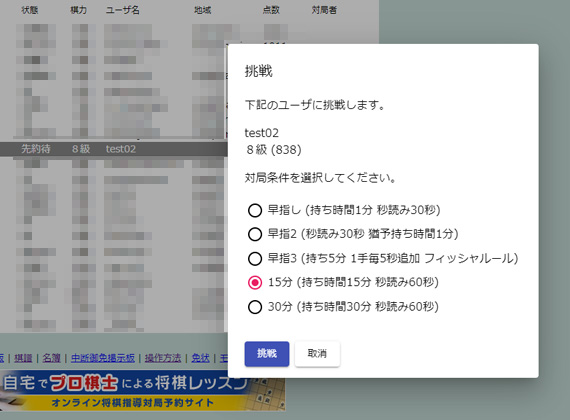The image size is (570, 420).
Task: Select the 15分 time control radio
Action: 255,283
